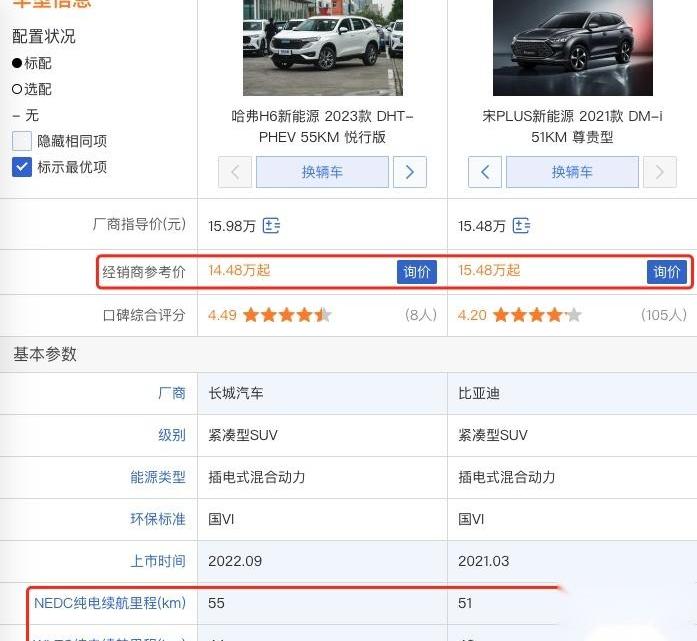Click the 能源类型 parameter label
The width and height of the screenshot is (697, 641).
point(158,477)
